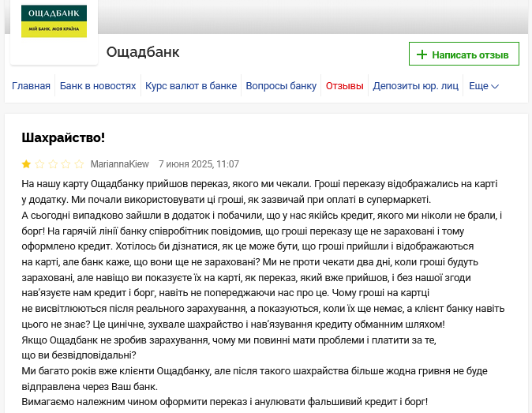Click the second empty rating star
Viewport: 532px width, 413px height.
39,164
